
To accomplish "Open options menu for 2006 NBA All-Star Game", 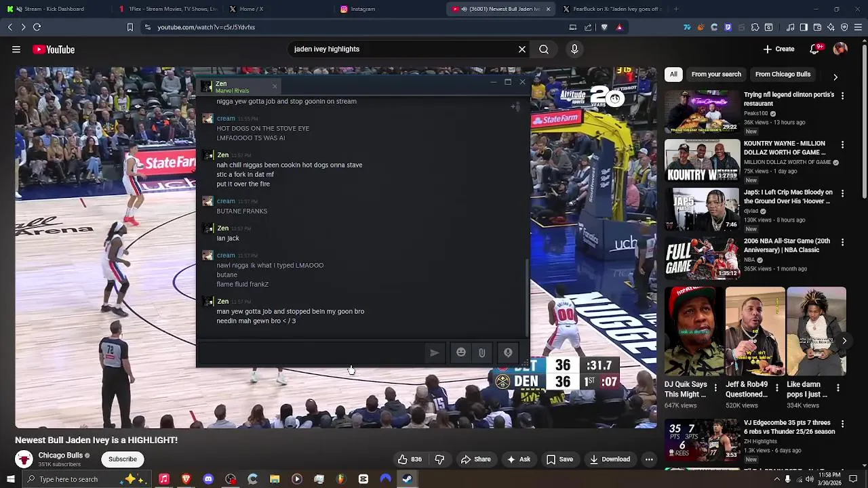I will [842, 242].
